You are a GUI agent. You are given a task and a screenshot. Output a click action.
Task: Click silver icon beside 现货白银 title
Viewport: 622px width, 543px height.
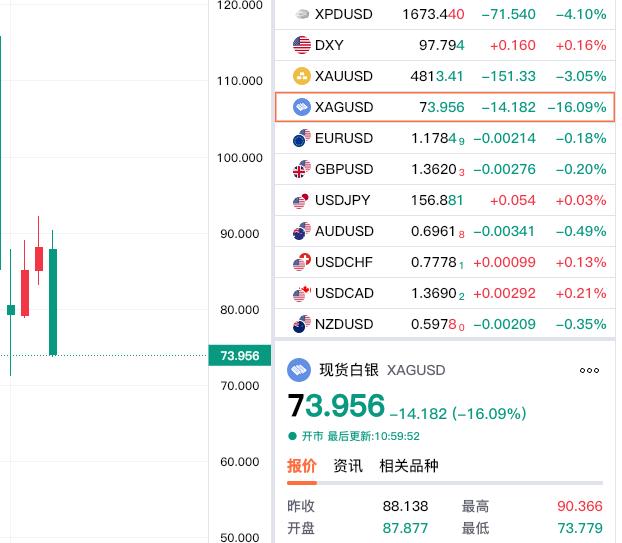click(299, 370)
